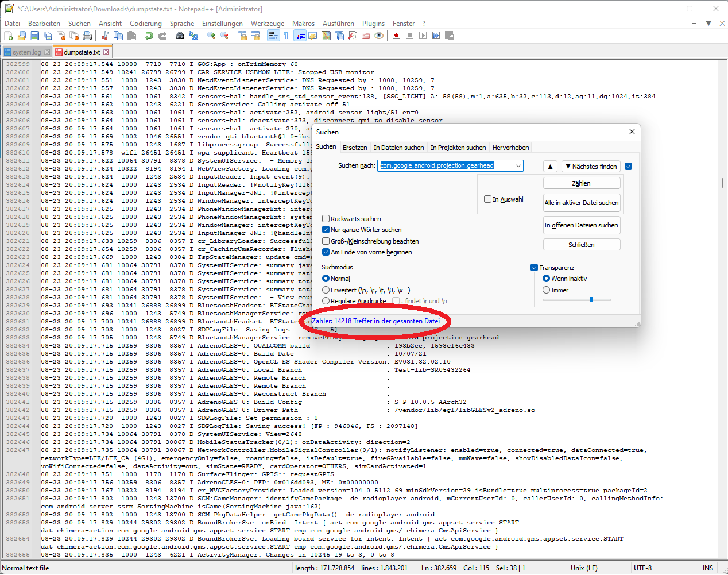The height and width of the screenshot is (575, 728).
Task: Open the Codierung menu
Action: tap(145, 24)
